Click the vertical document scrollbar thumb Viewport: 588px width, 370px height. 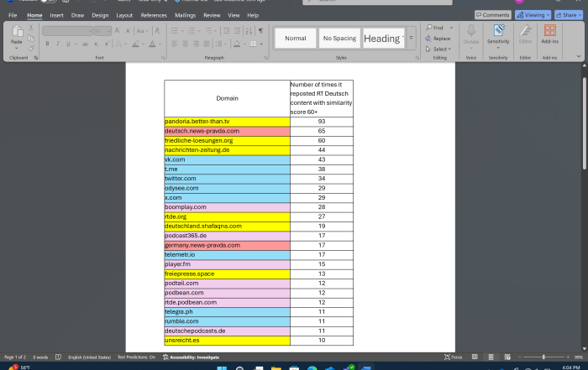pos(585,123)
